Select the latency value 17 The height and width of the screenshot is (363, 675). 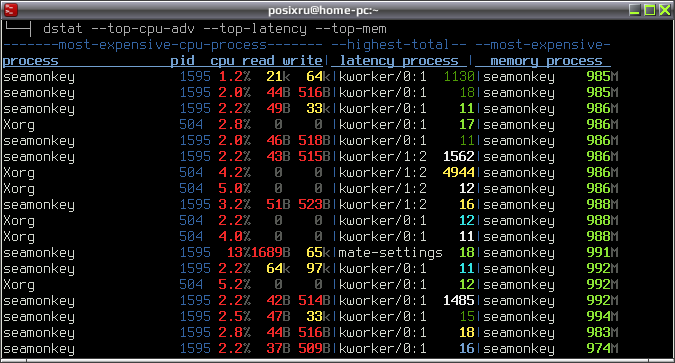click(467, 125)
